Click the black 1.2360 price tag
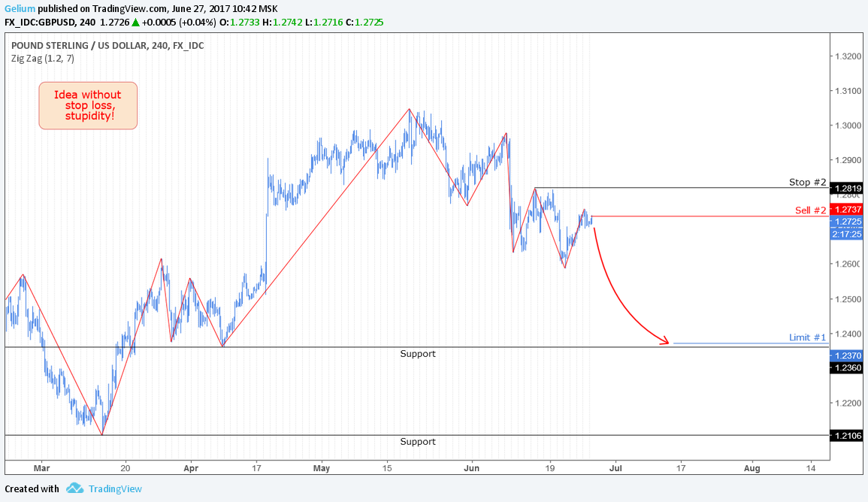This screenshot has height=502, width=868. click(x=846, y=367)
